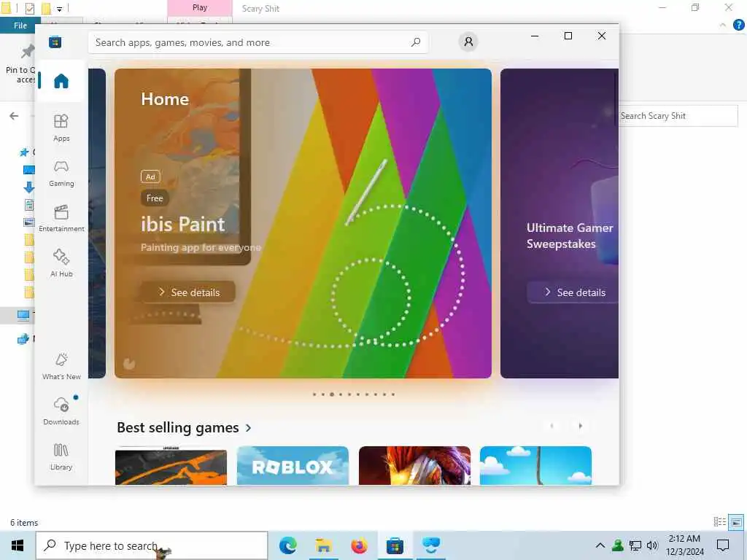Click the search magnifier icon in Store

click(415, 42)
